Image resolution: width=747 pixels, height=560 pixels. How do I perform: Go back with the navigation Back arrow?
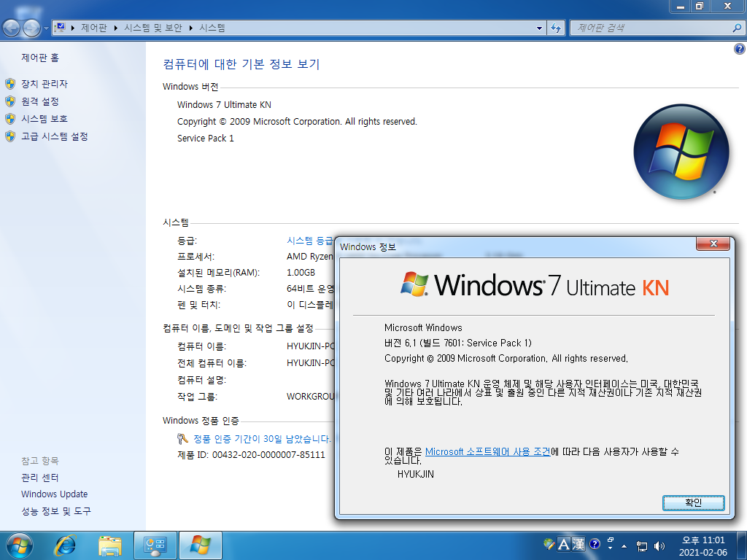(12, 28)
